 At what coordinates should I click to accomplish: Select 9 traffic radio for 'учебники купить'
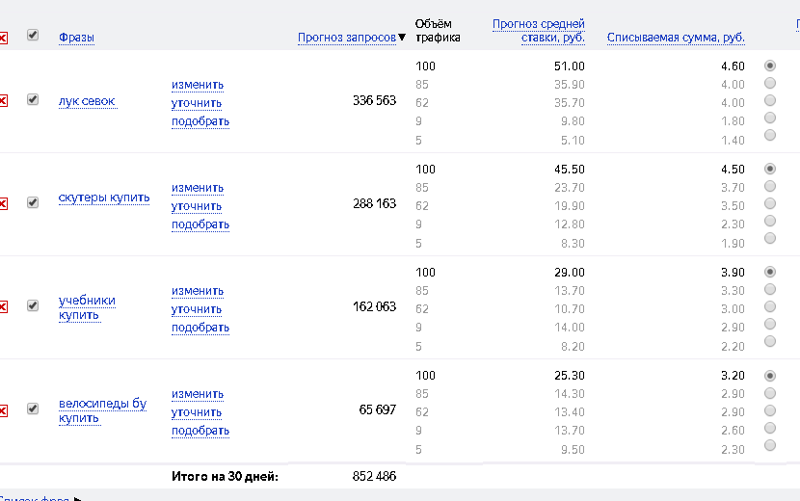pos(770,324)
